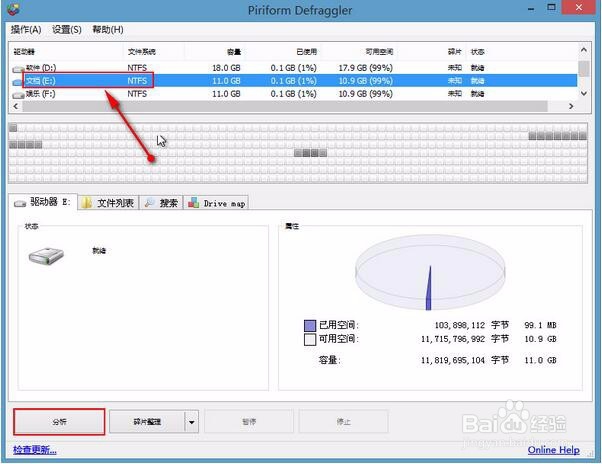Click drive list scroll down arrow
602x464 pixels.
pyautogui.click(x=584, y=93)
